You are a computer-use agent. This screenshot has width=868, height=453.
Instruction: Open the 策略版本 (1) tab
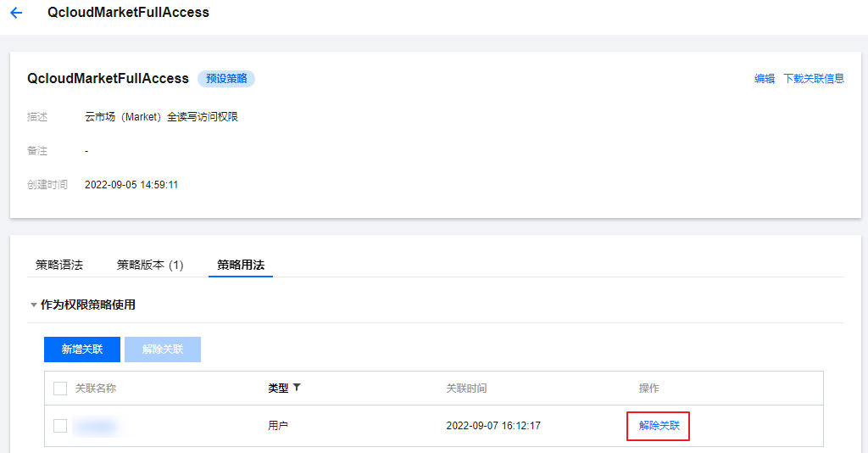point(150,265)
